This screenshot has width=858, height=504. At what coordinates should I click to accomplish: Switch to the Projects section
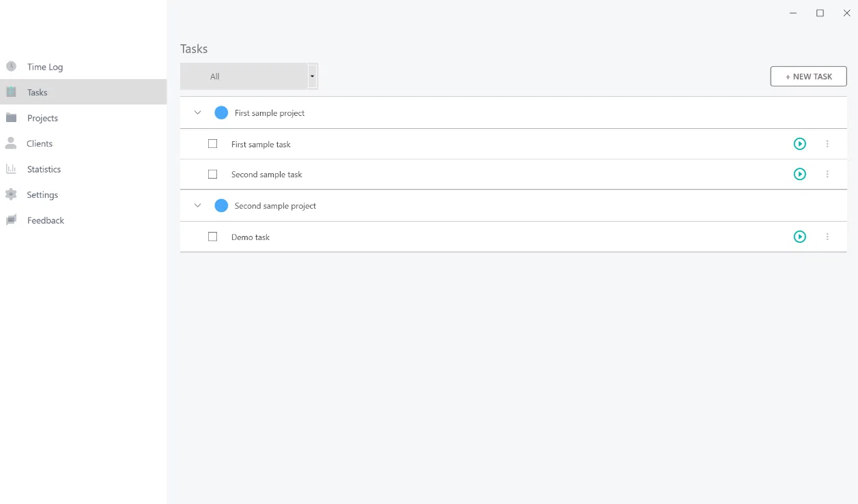42,117
